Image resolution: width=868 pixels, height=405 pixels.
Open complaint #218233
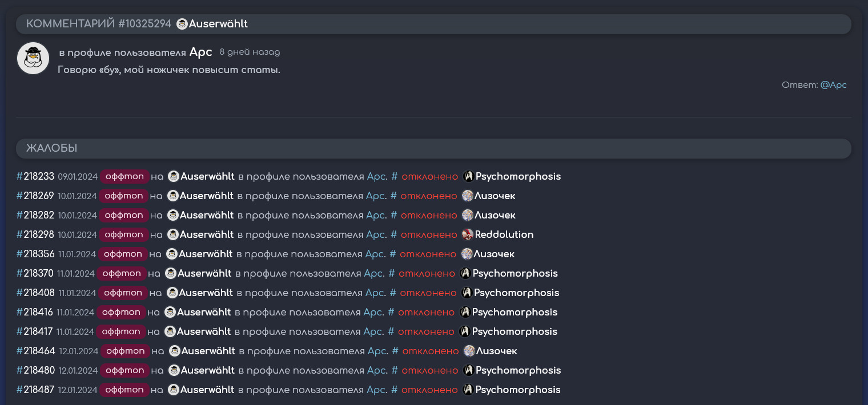[35, 177]
